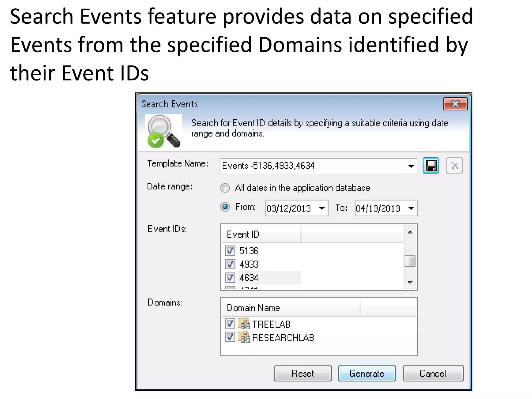Click the Reset button
The height and width of the screenshot is (399, 532).
coord(303,373)
